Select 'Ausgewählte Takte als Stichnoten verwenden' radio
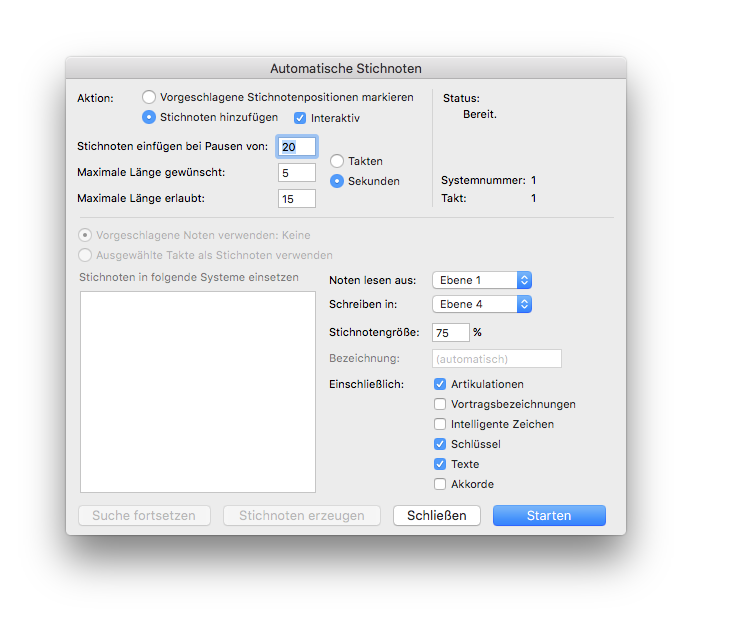 [x=85, y=255]
